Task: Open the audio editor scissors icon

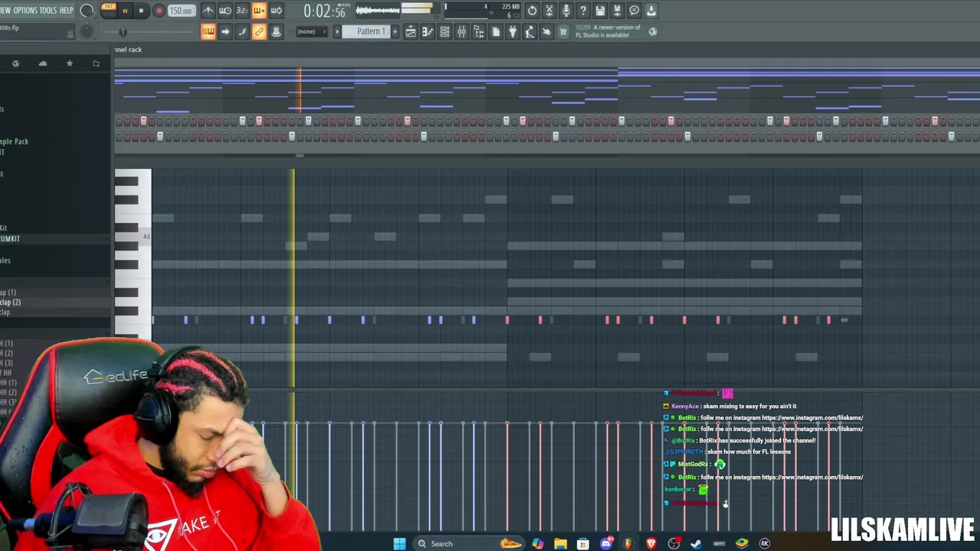Action: pos(549,11)
